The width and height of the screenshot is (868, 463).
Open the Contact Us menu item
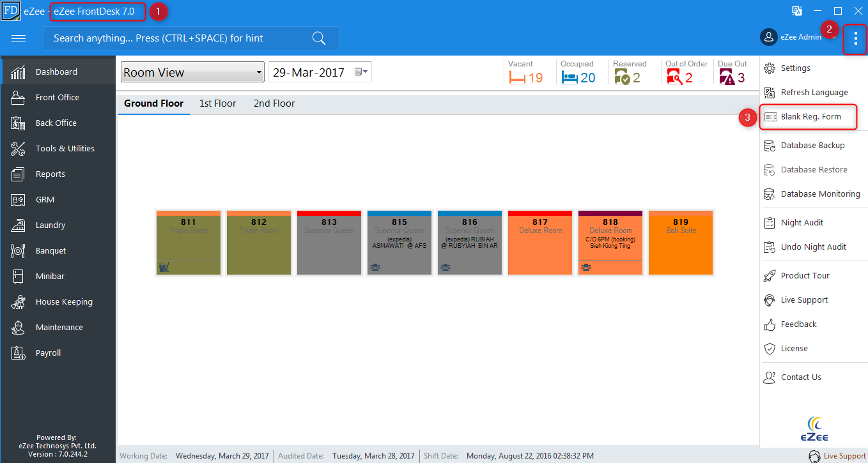click(x=814, y=377)
